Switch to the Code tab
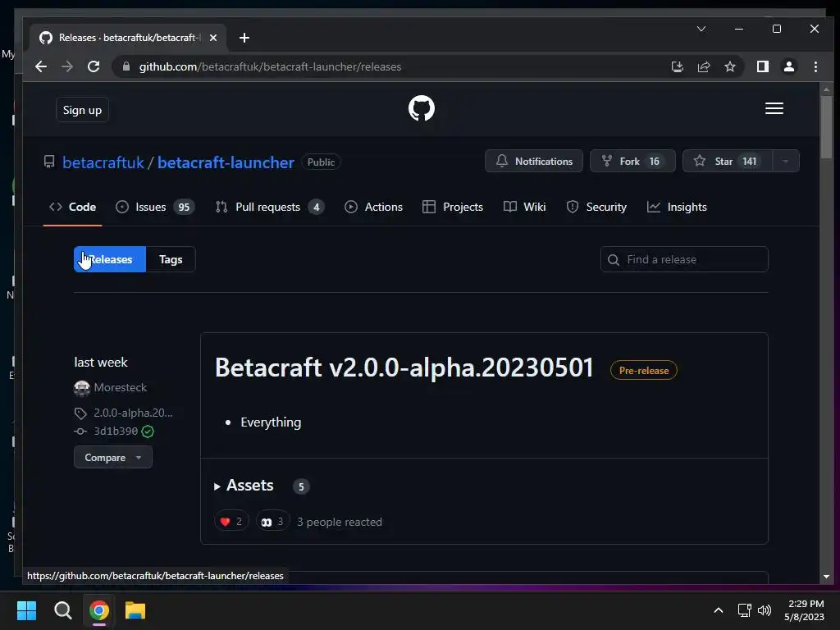 (72, 207)
